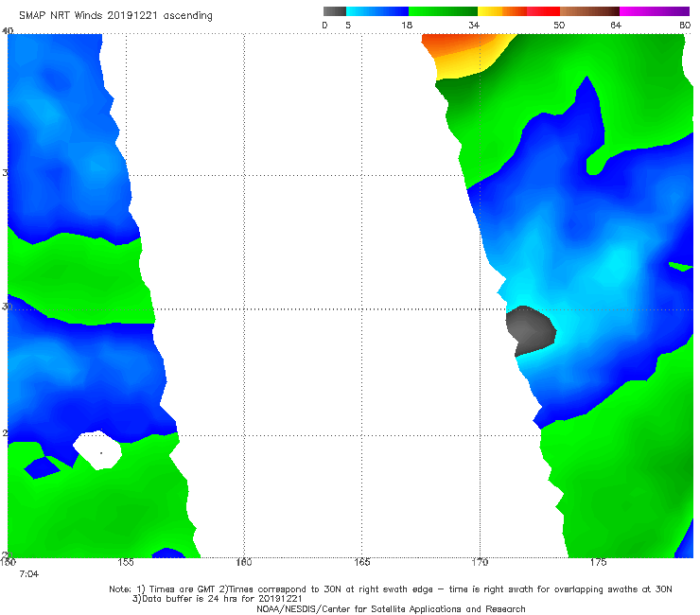Image resolution: width=700 pixels, height=615 pixels.
Task: Select the green 18-34 color bar segment
Action: (x=443, y=11)
